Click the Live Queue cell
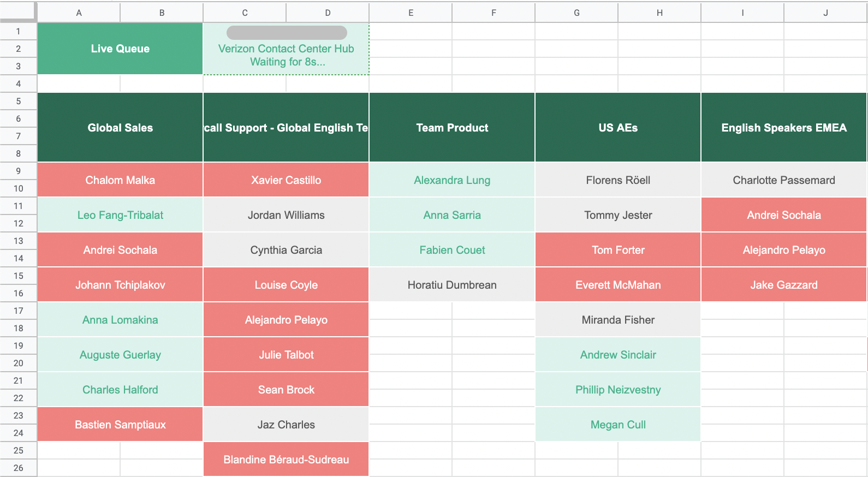Viewport: 868px width, 477px height. pos(120,49)
